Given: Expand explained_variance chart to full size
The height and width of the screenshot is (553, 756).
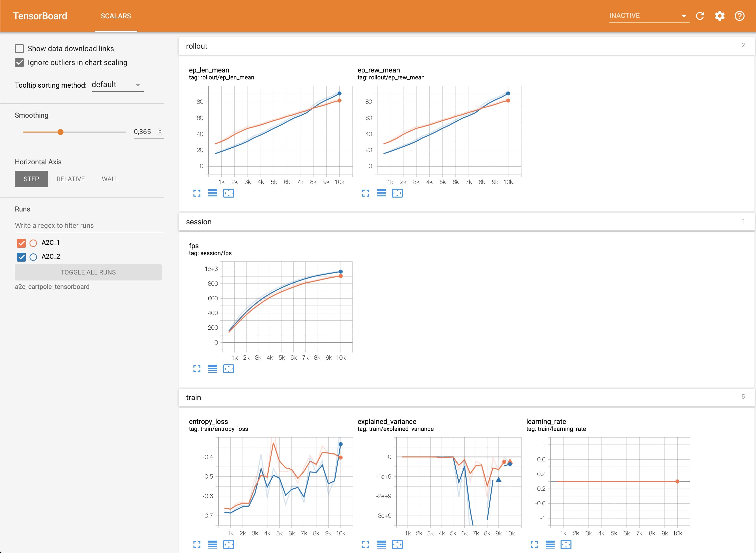Looking at the screenshot, I should click(365, 545).
